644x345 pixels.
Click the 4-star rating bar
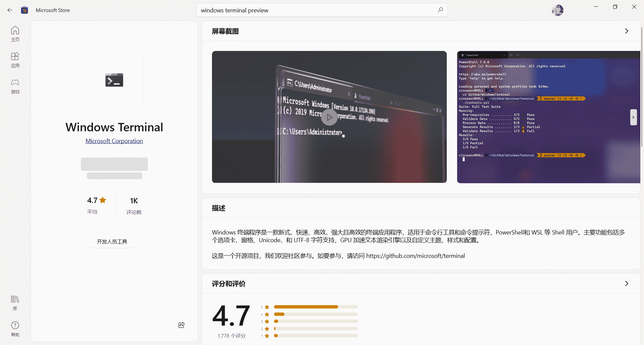[316, 314]
